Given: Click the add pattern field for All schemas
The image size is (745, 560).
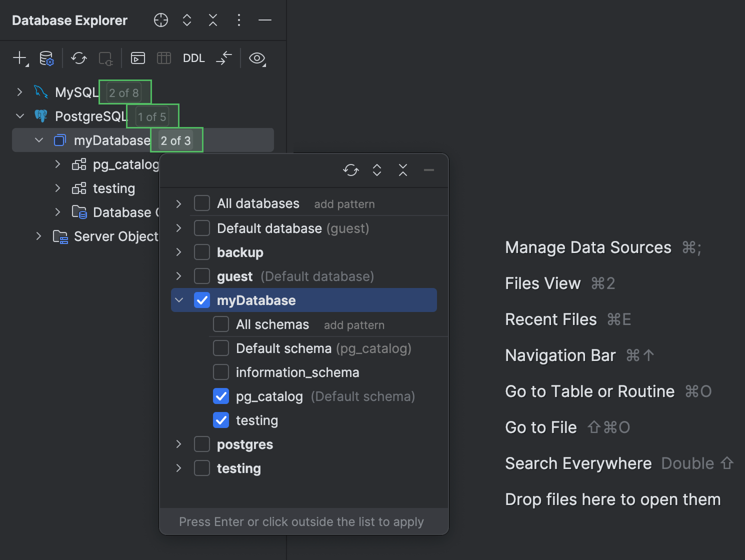Looking at the screenshot, I should pos(354,324).
